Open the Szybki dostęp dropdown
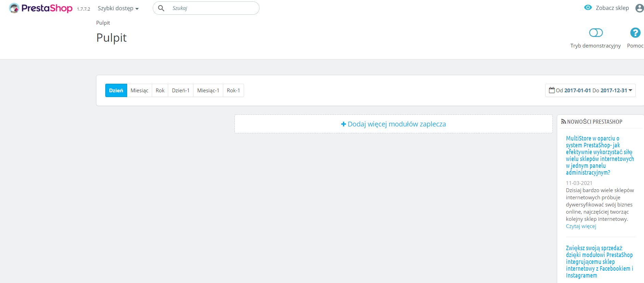Screen dimensions: 644x283 [x=118, y=8]
